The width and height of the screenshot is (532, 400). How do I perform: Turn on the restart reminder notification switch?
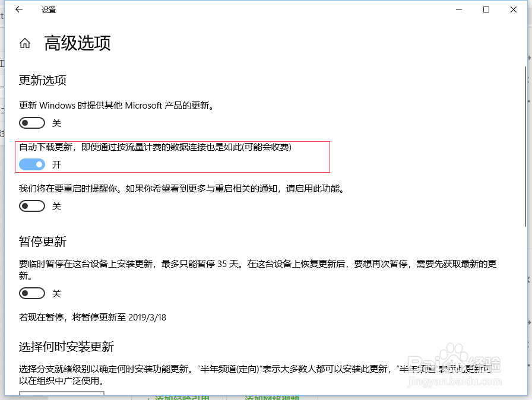tap(32, 206)
